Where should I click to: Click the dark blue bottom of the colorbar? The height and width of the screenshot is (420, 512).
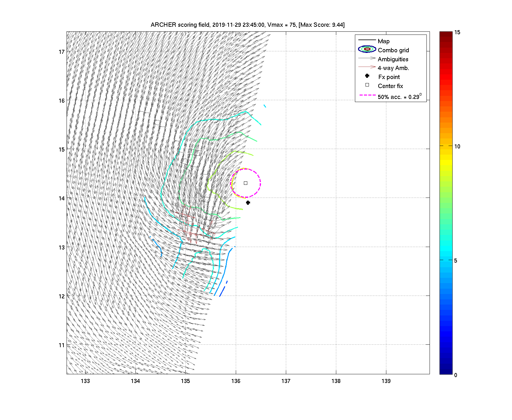click(445, 371)
